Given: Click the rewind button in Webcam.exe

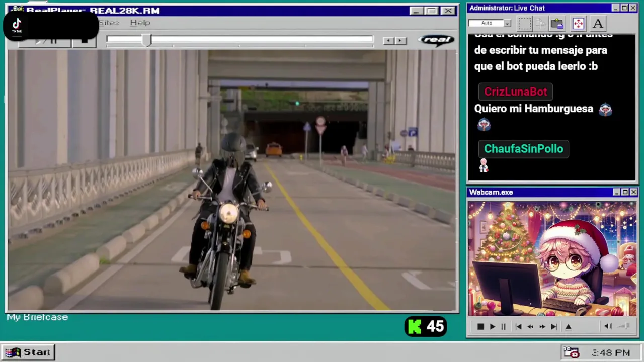Looking at the screenshot, I should coord(530,327).
